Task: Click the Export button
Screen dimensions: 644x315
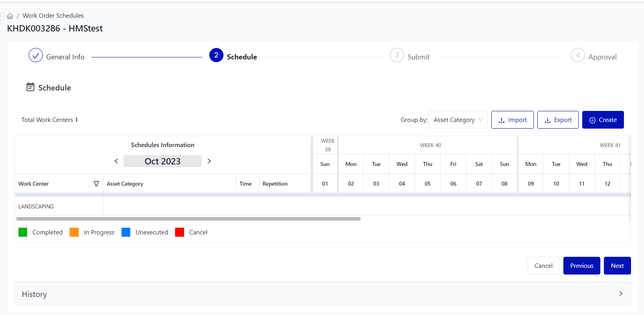Action: [x=557, y=120]
